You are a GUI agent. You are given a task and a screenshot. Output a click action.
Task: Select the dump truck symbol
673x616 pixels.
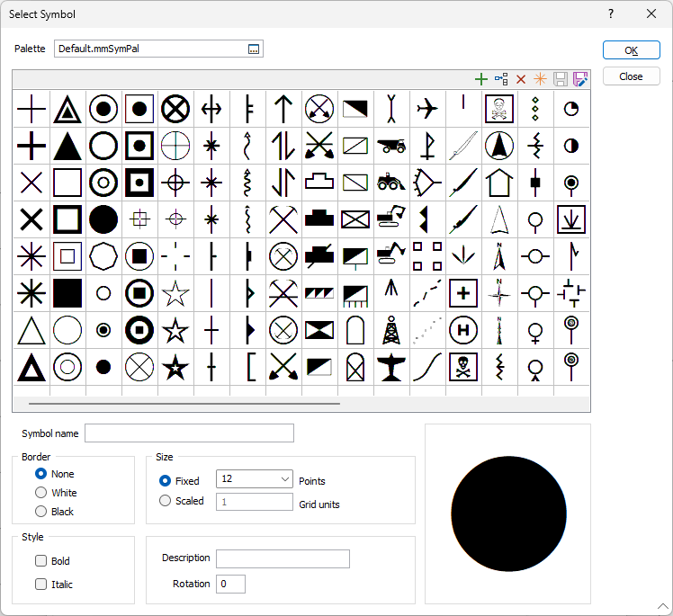pos(391,146)
